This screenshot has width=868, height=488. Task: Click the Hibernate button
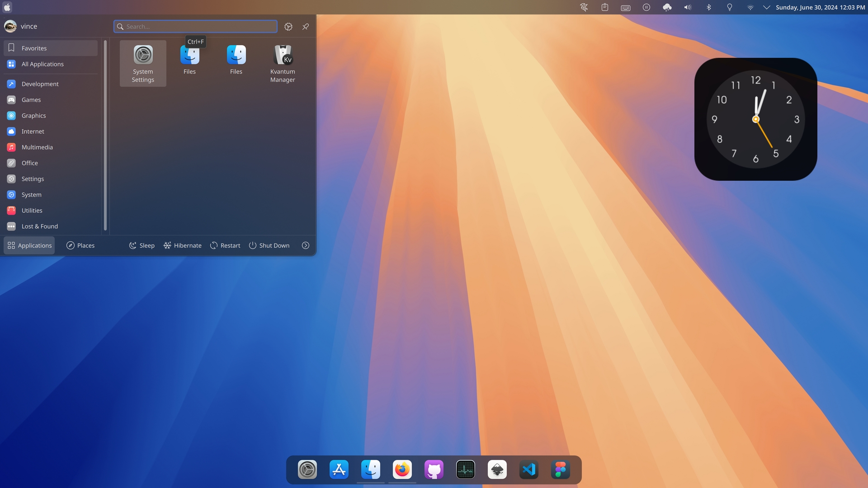tap(183, 245)
